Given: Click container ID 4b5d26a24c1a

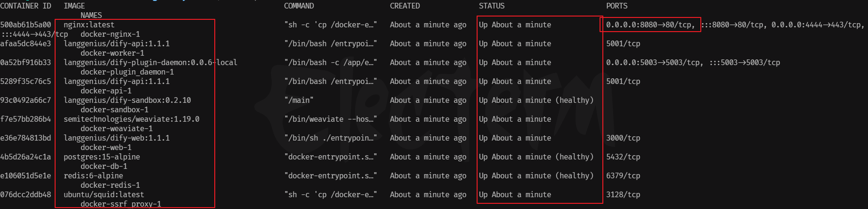Looking at the screenshot, I should tap(25, 157).
